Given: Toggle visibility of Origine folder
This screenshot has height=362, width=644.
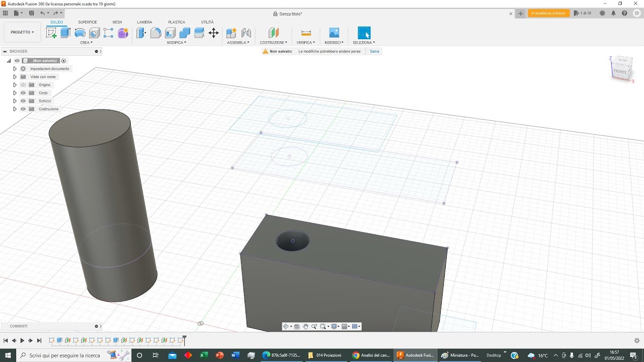Looking at the screenshot, I should tap(23, 85).
